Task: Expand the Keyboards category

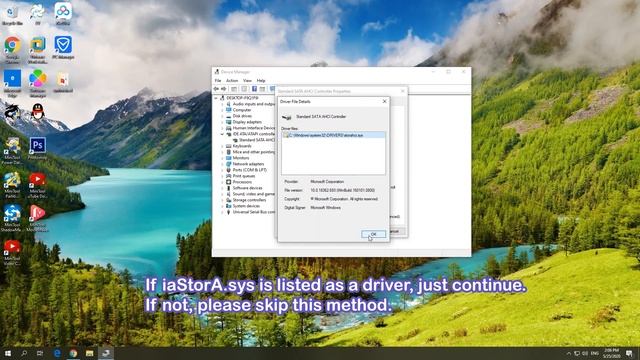Action: point(222,146)
